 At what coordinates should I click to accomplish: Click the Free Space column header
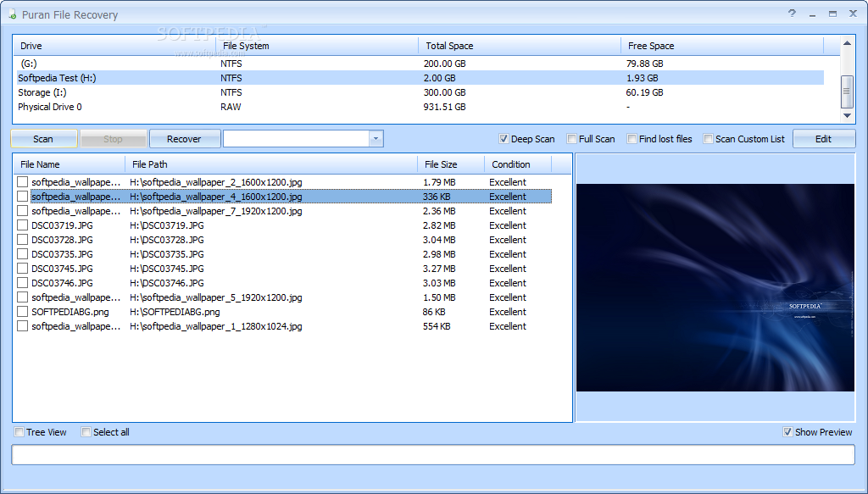coord(722,46)
